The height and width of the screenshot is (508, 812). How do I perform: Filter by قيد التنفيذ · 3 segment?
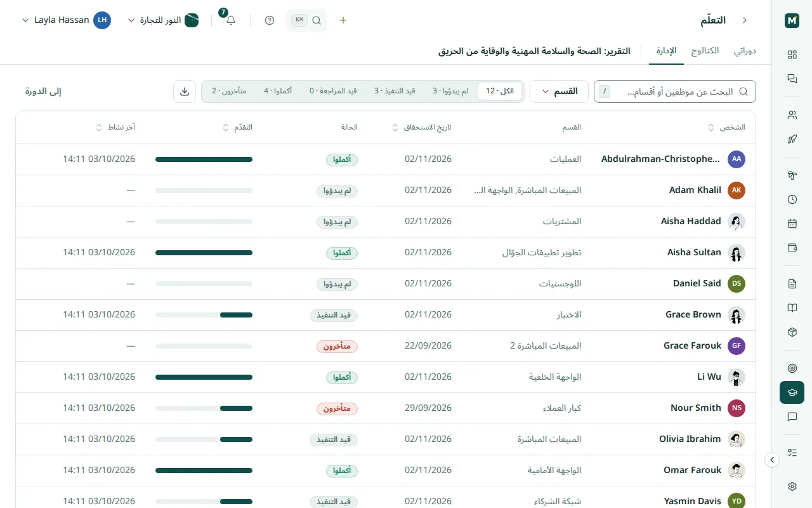pyautogui.click(x=395, y=91)
